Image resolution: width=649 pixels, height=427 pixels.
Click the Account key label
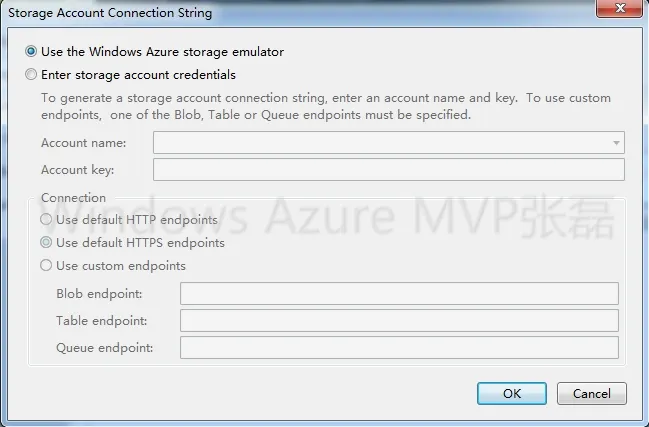coord(78,171)
